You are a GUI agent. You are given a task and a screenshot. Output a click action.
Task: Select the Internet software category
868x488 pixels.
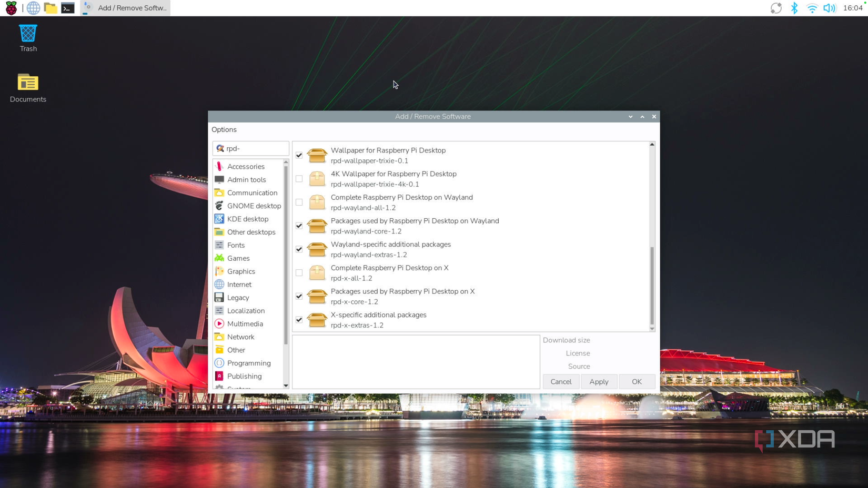(239, 284)
